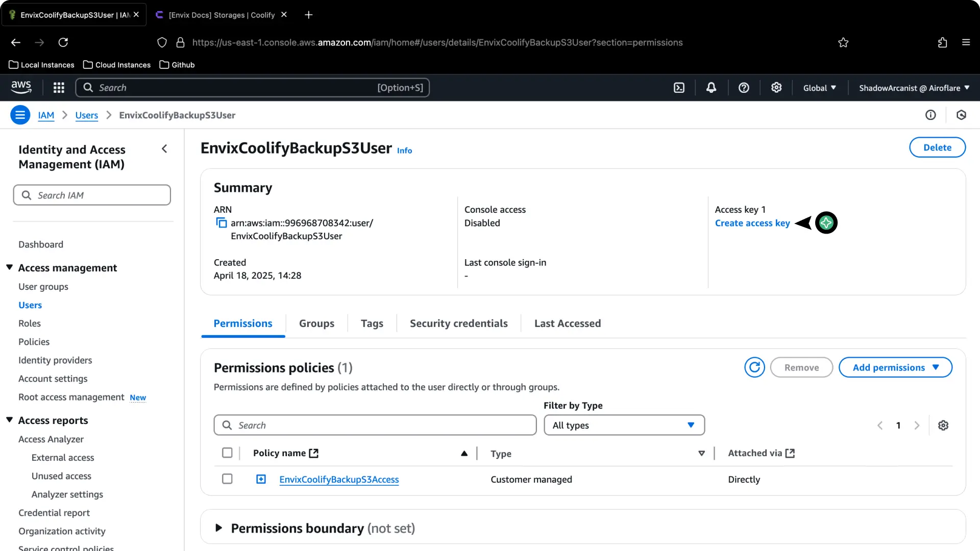
Task: Copy the user ARN
Action: tap(221, 222)
